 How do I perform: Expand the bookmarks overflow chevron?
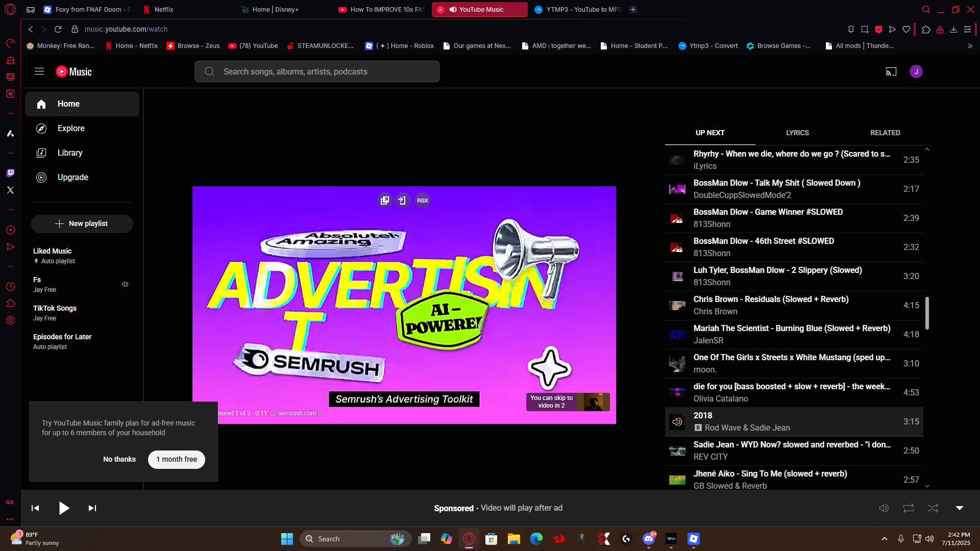[970, 46]
